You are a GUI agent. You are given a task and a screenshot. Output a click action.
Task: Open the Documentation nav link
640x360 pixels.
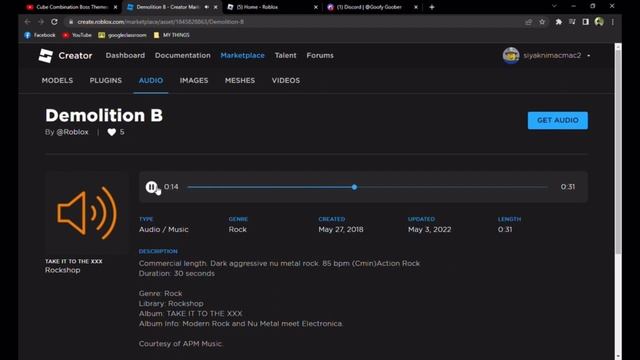coord(182,56)
